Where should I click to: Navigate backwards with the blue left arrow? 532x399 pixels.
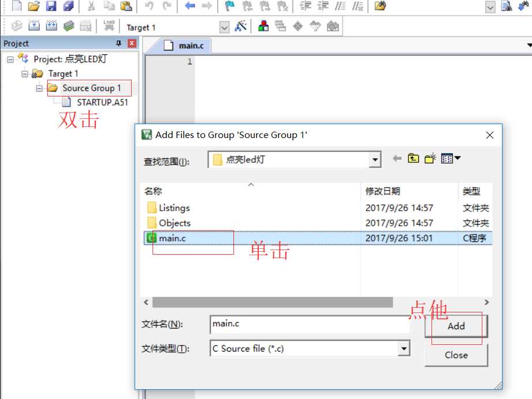(x=190, y=6)
